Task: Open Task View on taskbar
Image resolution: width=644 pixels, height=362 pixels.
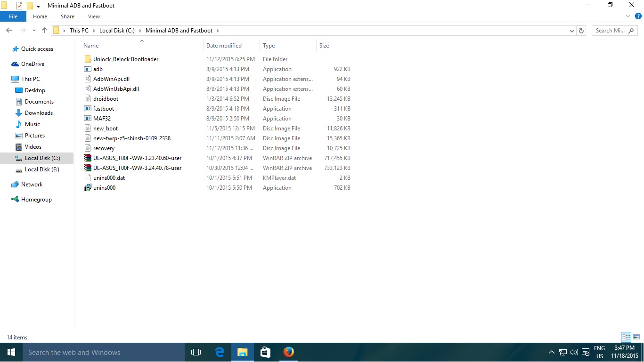Action: pyautogui.click(x=196, y=352)
